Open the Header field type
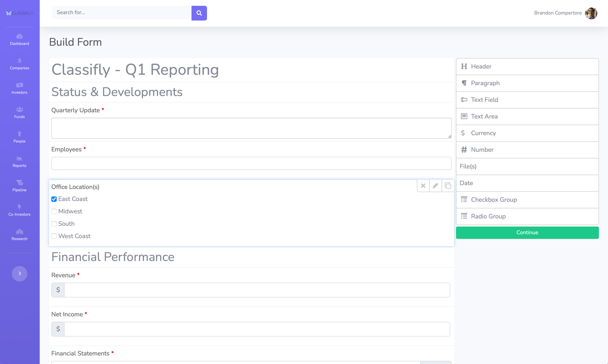Viewport: 608px width, 364px height. coord(527,66)
